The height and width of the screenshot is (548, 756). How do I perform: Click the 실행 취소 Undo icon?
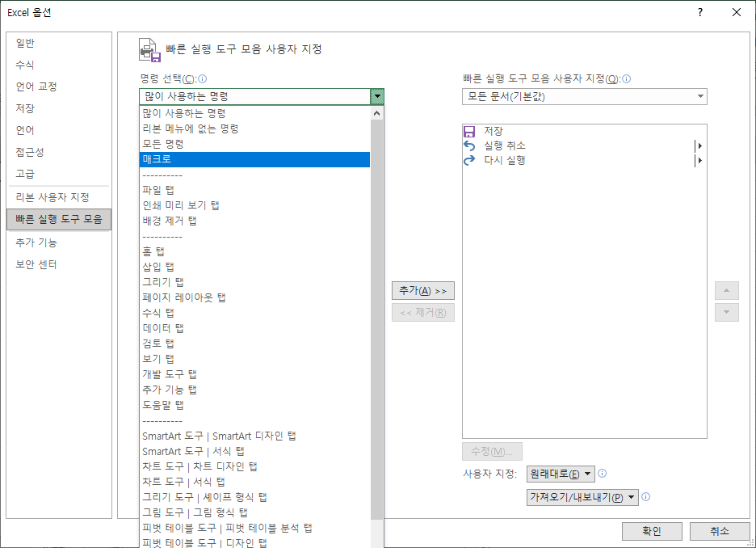(x=468, y=145)
